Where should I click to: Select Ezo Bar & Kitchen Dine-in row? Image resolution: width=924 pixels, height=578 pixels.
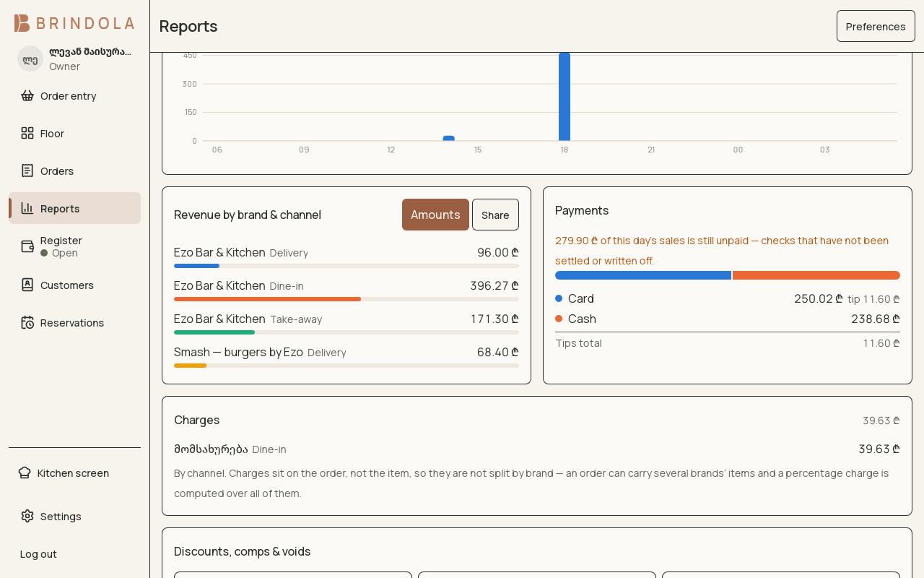point(346,289)
